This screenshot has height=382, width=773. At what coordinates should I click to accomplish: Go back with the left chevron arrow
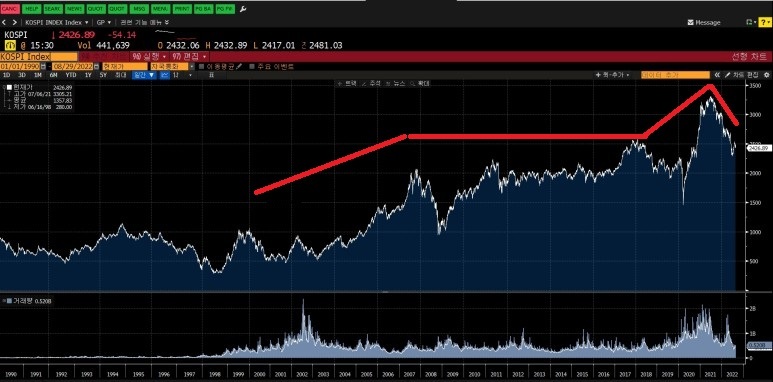click(x=4, y=23)
